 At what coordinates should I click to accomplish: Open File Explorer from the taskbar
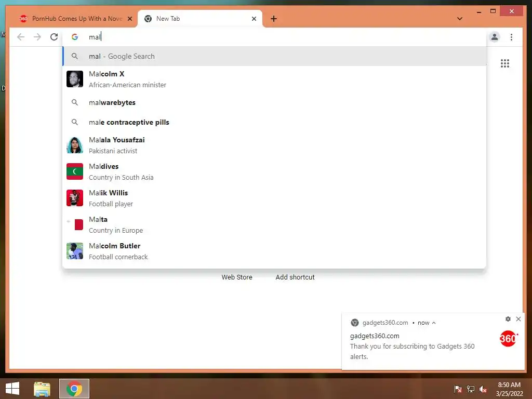coord(42,389)
